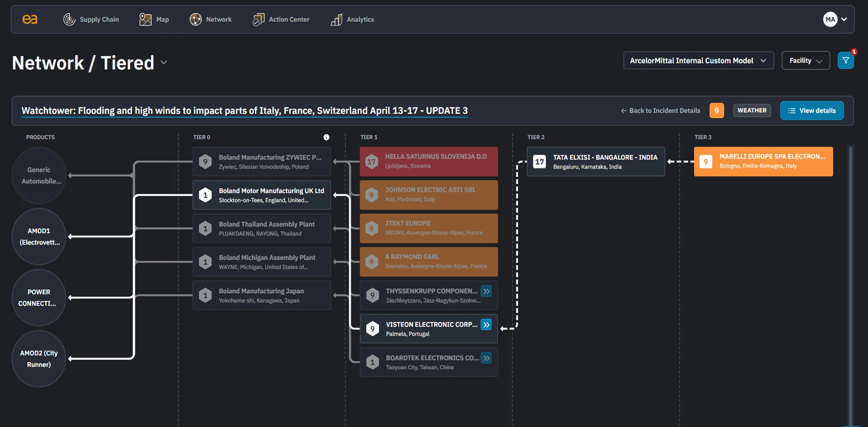Click risk score 9 badge on Marelli Europe
This screenshot has width=868, height=427.
(x=706, y=162)
